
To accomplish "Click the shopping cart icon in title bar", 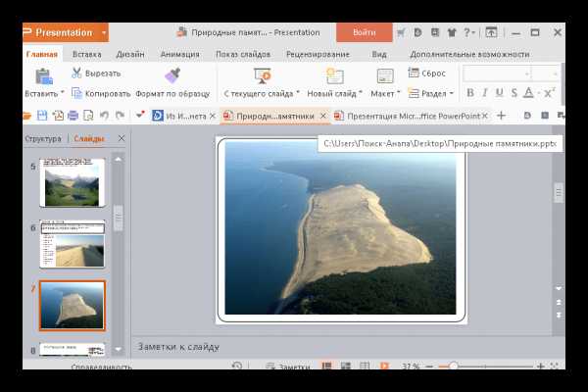I will [x=401, y=33].
